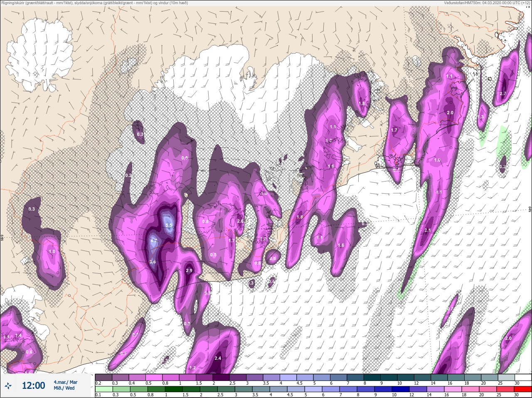Click the '4.mar./ Mar' date text
Screen dimensions: 532x398
tap(65, 382)
